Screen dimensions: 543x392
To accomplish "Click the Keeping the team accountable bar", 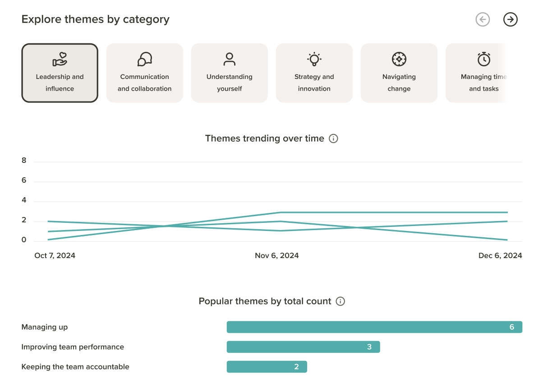I will pos(267,367).
